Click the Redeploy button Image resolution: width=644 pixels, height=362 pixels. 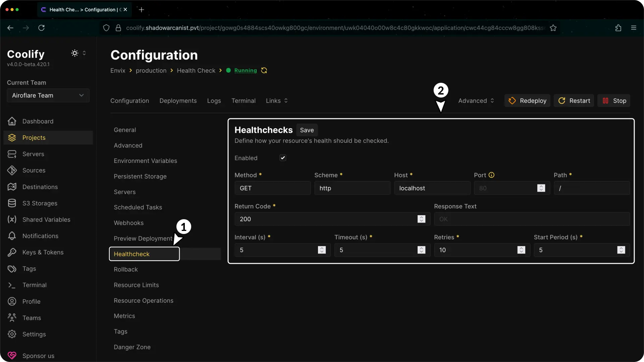527,101
